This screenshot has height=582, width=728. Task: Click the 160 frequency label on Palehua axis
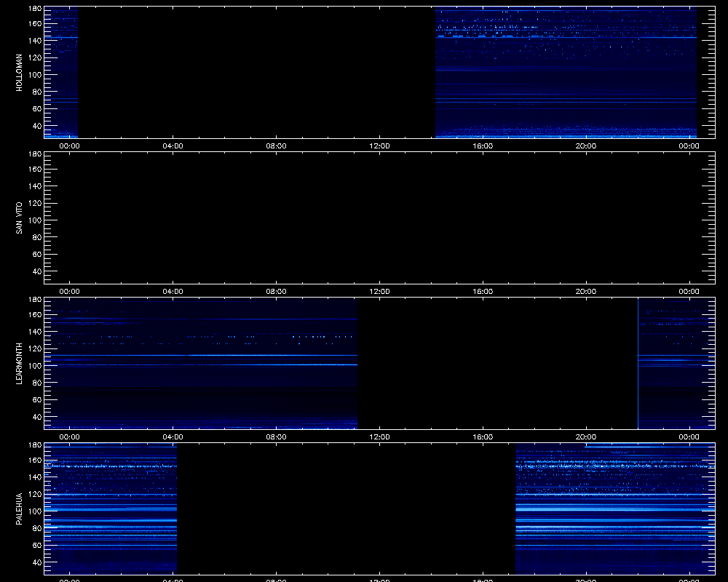pos(35,461)
